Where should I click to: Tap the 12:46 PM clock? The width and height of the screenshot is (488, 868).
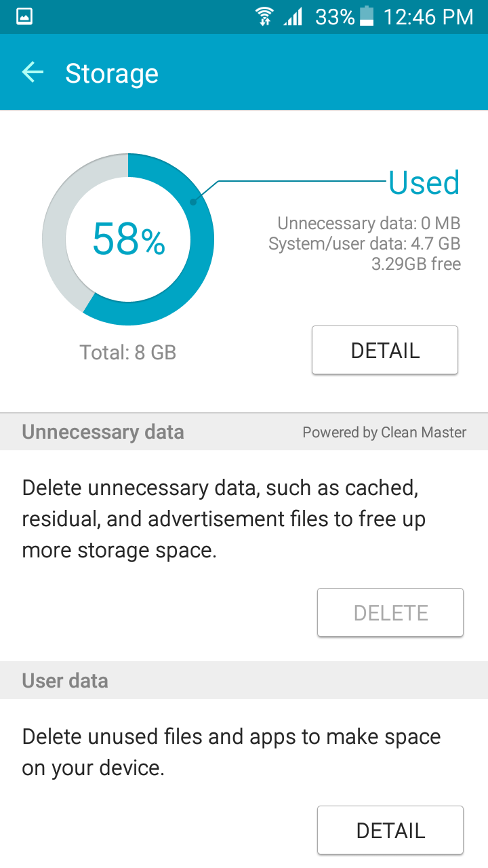click(x=428, y=17)
